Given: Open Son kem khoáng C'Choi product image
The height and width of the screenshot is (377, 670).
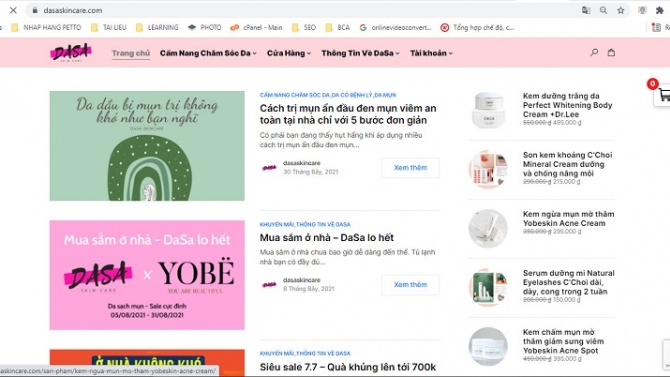Looking at the screenshot, I should pos(488,169).
